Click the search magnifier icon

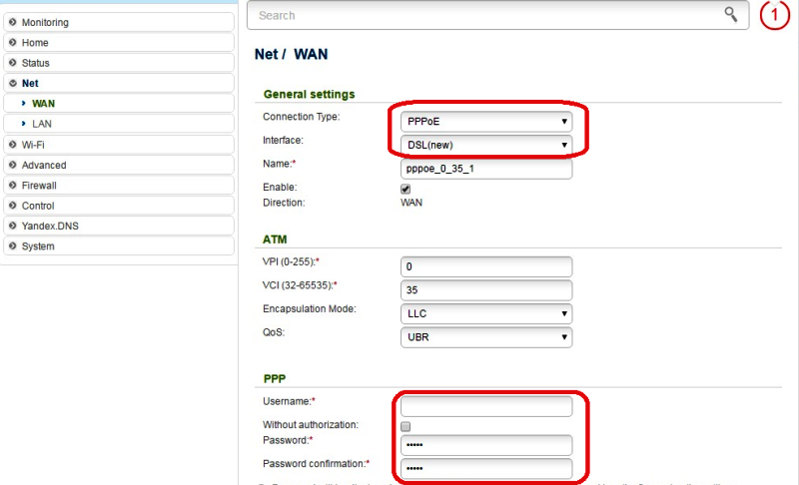(x=731, y=15)
